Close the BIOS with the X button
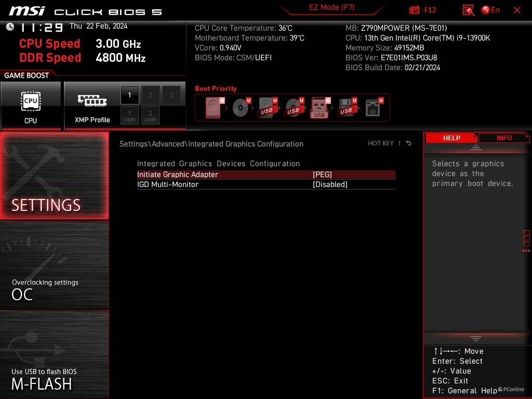 coord(517,10)
